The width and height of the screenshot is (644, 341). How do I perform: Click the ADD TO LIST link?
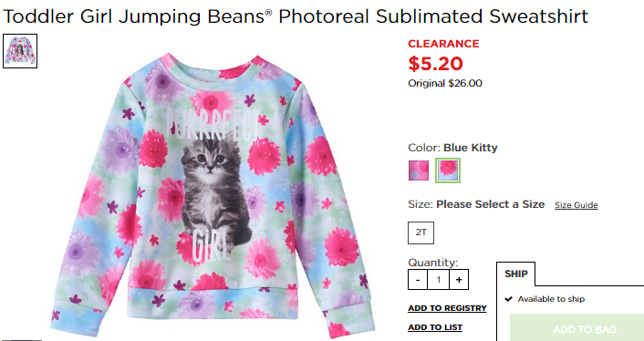tap(435, 327)
